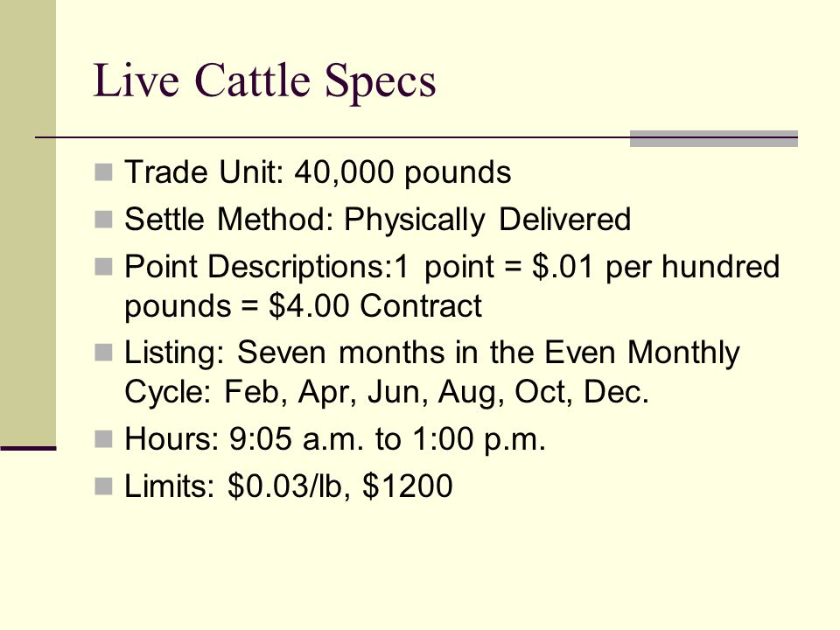Click the bullet square beside Trade Unit
Screen dimensions: 840x630
[103, 172]
